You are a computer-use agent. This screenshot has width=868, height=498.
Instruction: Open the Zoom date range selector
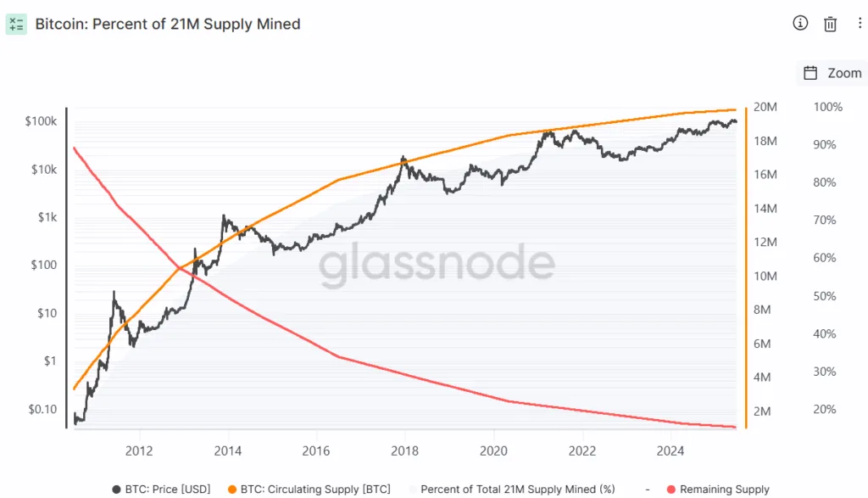click(x=844, y=73)
